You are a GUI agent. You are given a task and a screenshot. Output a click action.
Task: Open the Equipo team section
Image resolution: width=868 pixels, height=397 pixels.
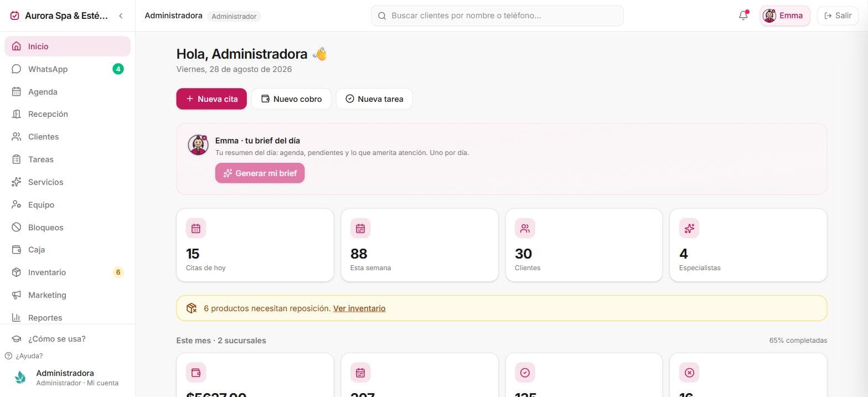pyautogui.click(x=68, y=205)
